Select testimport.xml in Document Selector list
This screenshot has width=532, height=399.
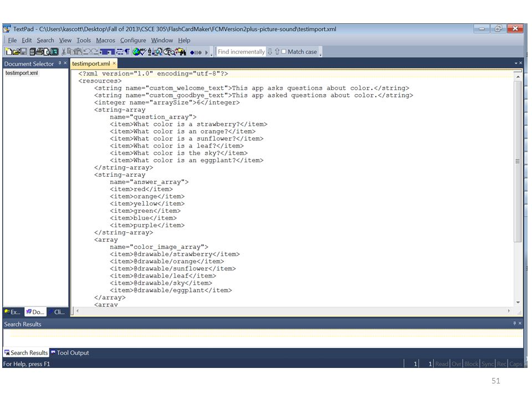(22, 73)
